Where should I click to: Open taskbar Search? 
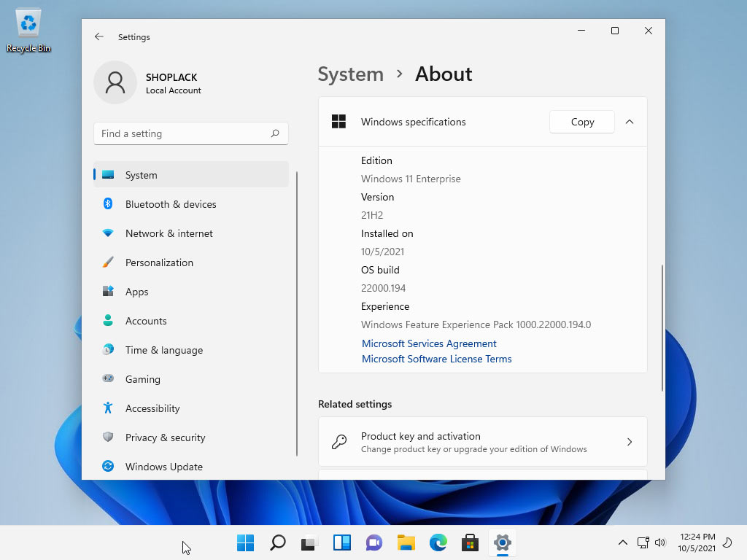point(278,542)
